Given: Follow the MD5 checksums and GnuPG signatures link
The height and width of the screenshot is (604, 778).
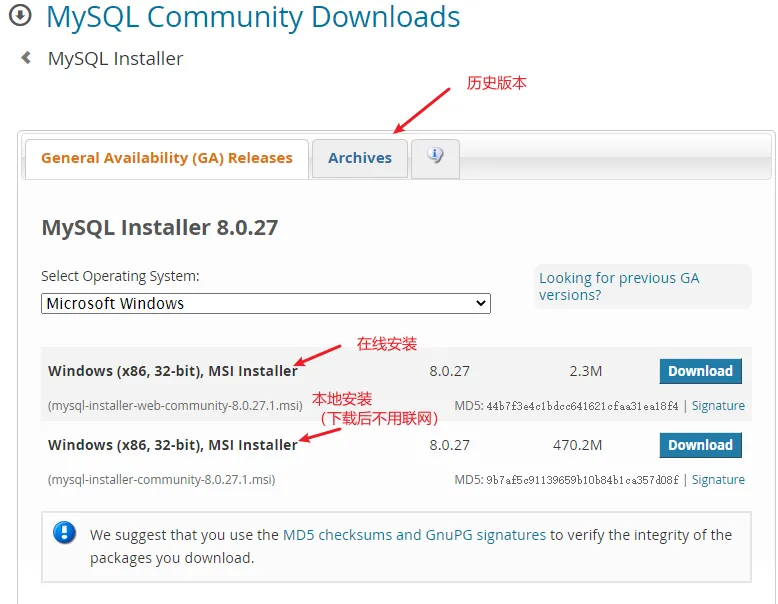Looking at the screenshot, I should coord(414,535).
